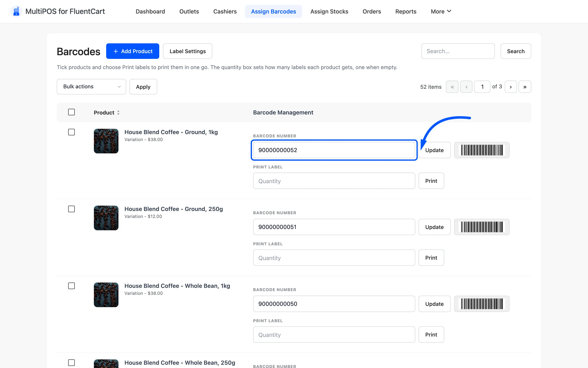The height and width of the screenshot is (368, 588).
Task: Open Label Settings
Action: click(x=187, y=51)
